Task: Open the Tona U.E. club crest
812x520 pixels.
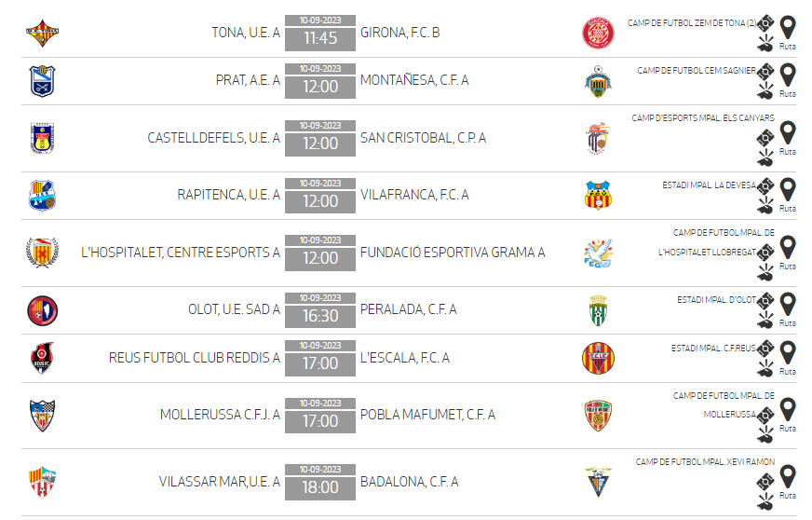Action: 43,34
